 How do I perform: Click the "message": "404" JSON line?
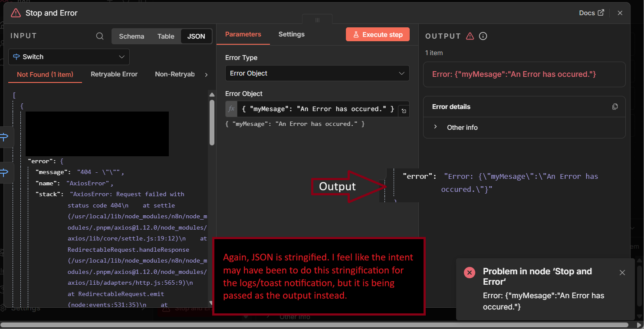pos(80,172)
